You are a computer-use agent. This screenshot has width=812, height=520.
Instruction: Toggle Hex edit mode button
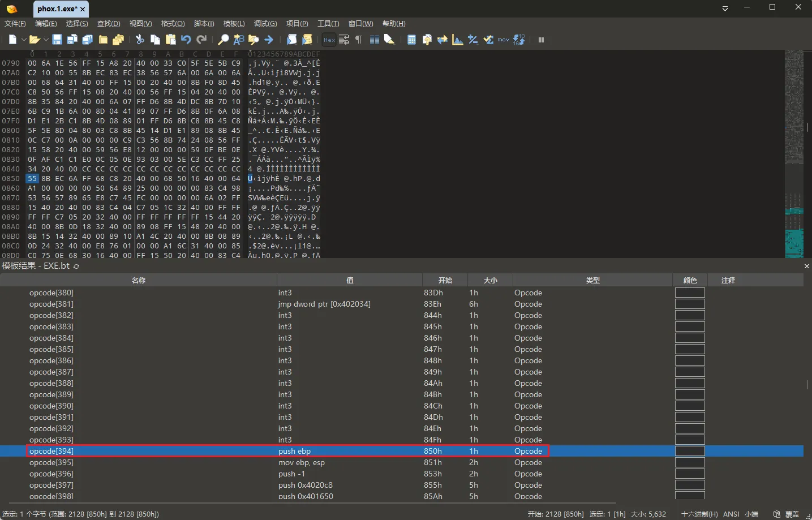pos(329,40)
